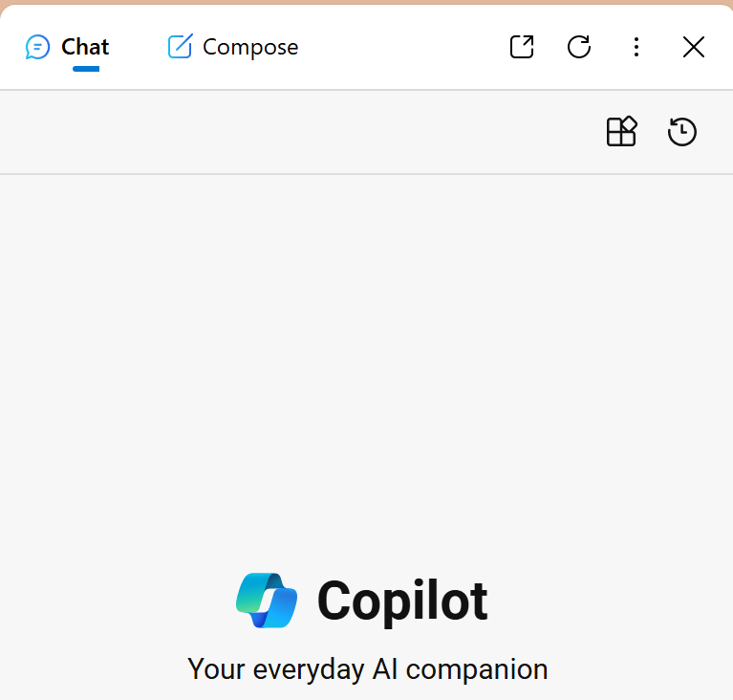The width and height of the screenshot is (733, 700).
Task: Click the Chat speech bubble icon
Action: (37, 47)
